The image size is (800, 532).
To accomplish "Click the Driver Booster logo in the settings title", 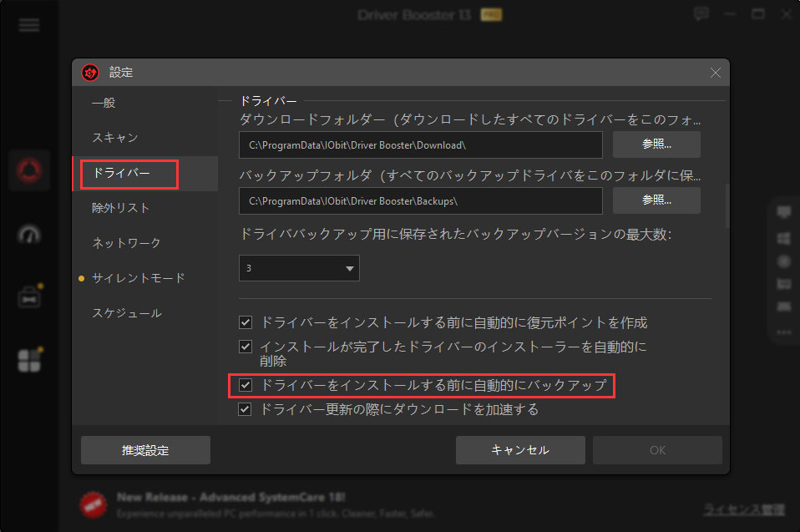I will point(90,73).
